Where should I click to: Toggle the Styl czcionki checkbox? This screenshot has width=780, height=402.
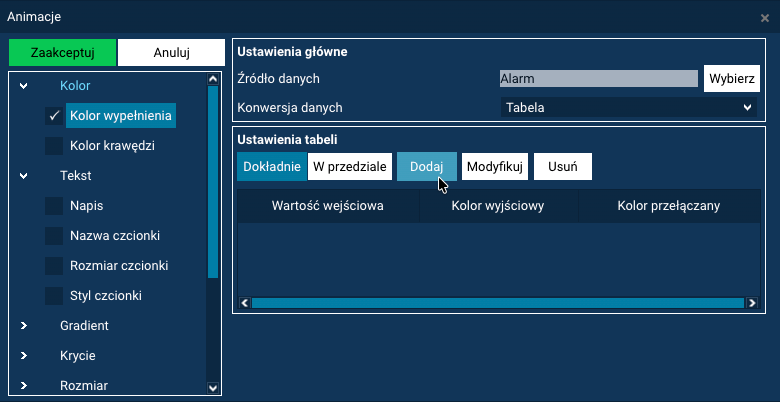pos(54,296)
